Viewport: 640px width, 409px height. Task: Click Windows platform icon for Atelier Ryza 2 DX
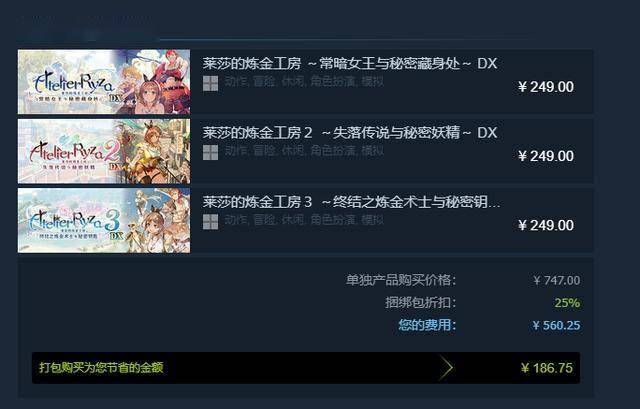click(x=211, y=153)
